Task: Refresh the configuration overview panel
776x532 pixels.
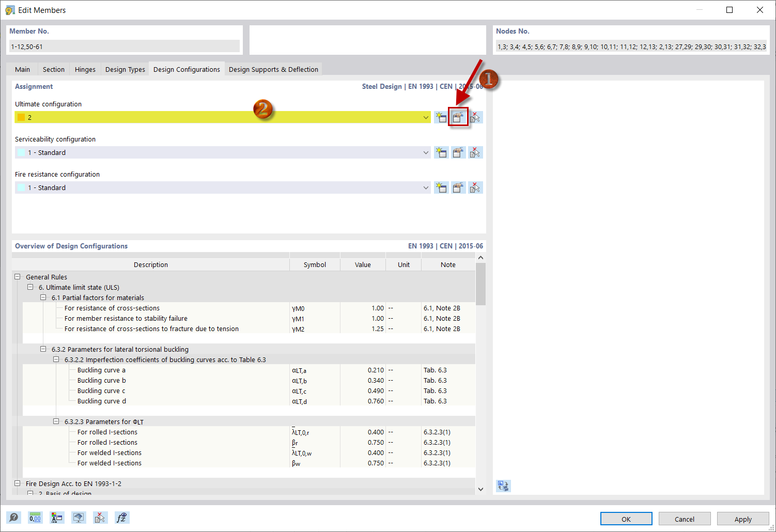Action: (x=503, y=486)
